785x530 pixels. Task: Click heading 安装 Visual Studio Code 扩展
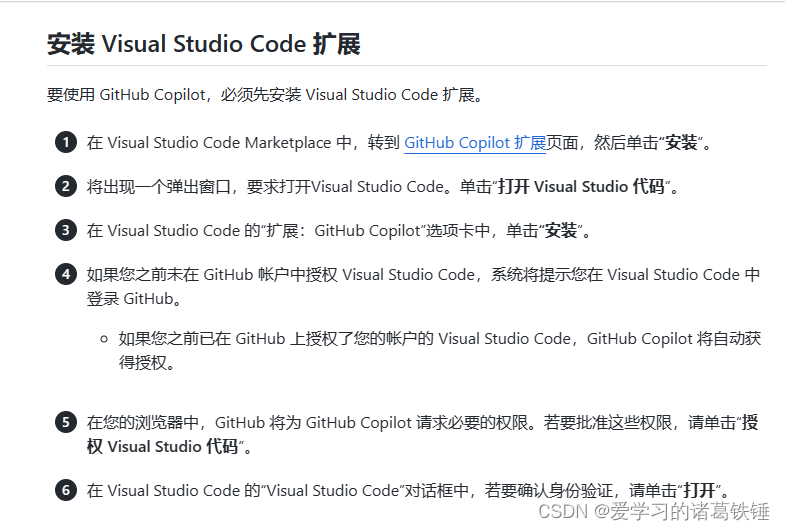click(204, 44)
